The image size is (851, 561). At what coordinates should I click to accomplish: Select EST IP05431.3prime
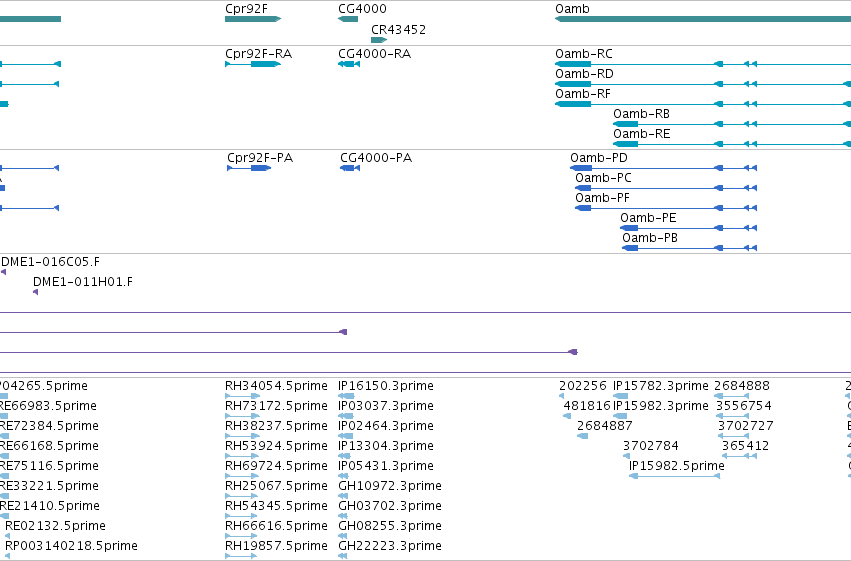click(x=386, y=466)
